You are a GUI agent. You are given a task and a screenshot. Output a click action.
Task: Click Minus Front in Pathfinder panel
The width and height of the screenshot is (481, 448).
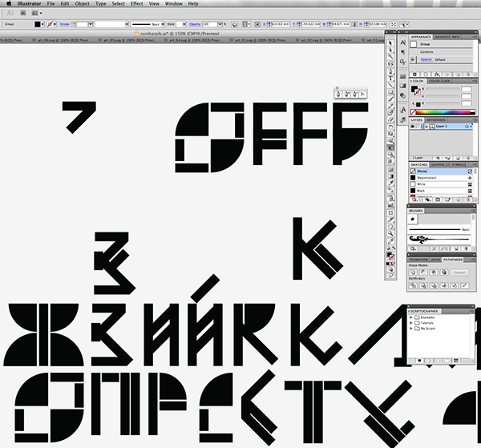pos(423,272)
